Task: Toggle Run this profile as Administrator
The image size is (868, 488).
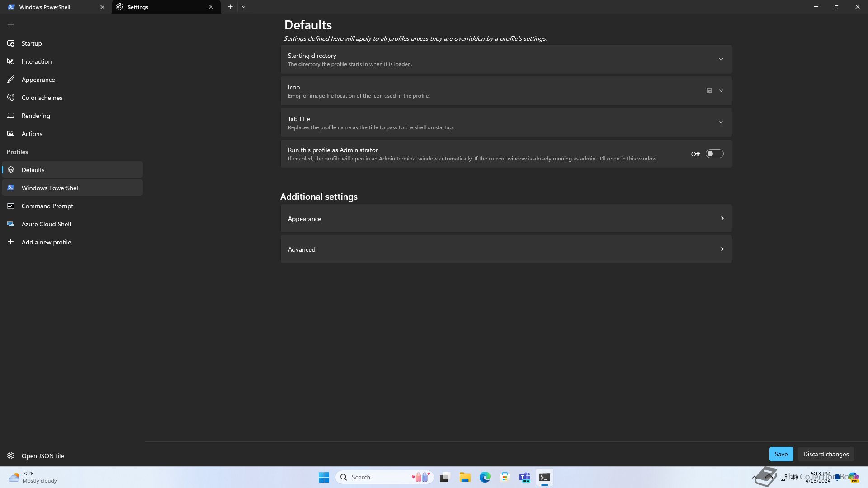Action: point(715,154)
